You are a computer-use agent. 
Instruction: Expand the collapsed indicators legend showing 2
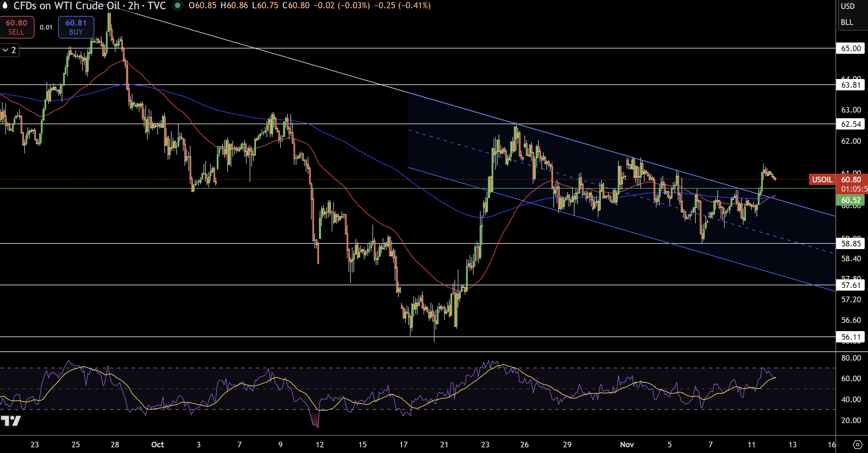coord(9,50)
